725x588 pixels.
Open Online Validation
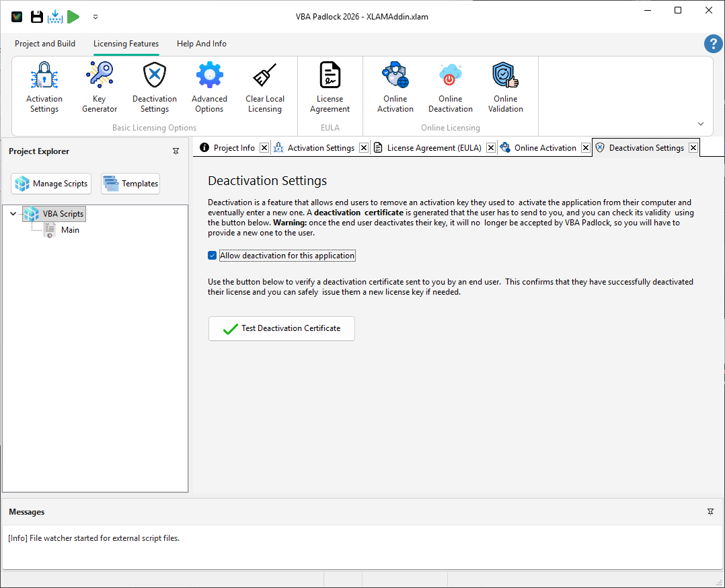click(x=505, y=86)
